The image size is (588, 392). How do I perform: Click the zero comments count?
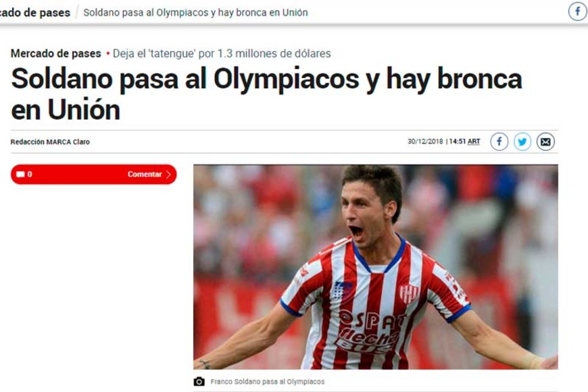point(30,174)
